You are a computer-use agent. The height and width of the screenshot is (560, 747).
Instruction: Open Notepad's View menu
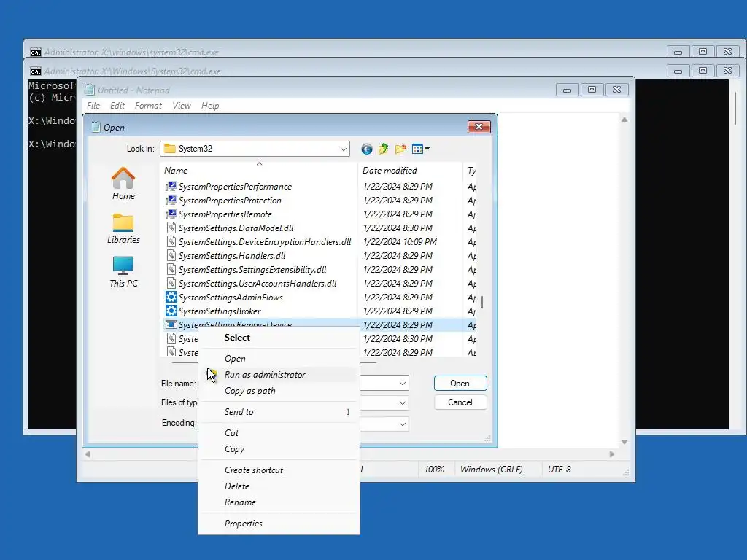(182, 106)
